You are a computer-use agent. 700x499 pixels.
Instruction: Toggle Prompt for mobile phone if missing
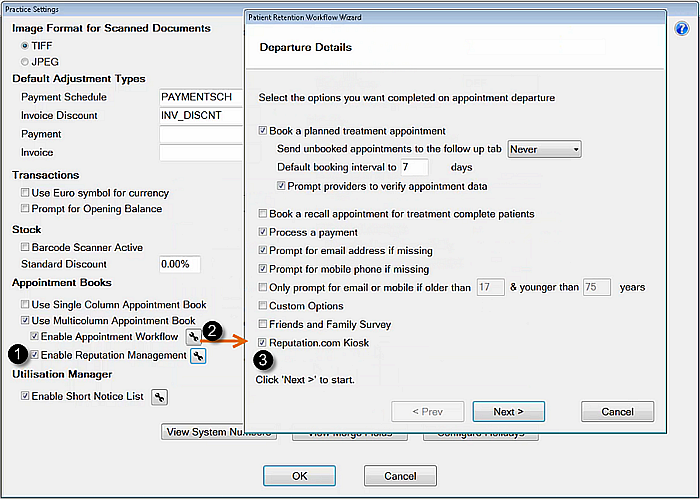(263, 269)
